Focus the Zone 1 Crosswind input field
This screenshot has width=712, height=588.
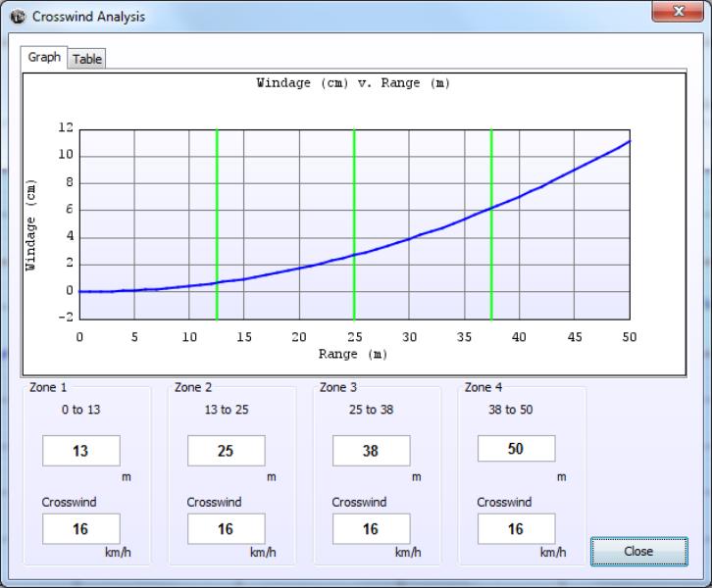80,529
